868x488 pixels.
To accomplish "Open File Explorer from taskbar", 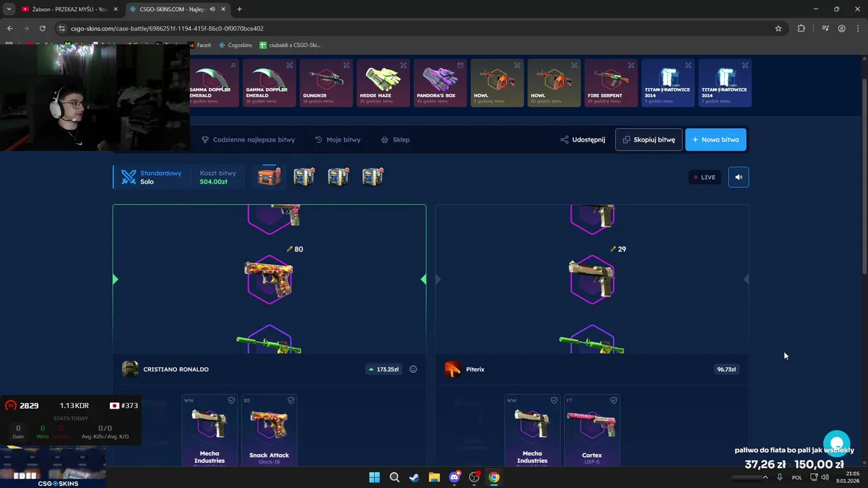I will 434,477.
